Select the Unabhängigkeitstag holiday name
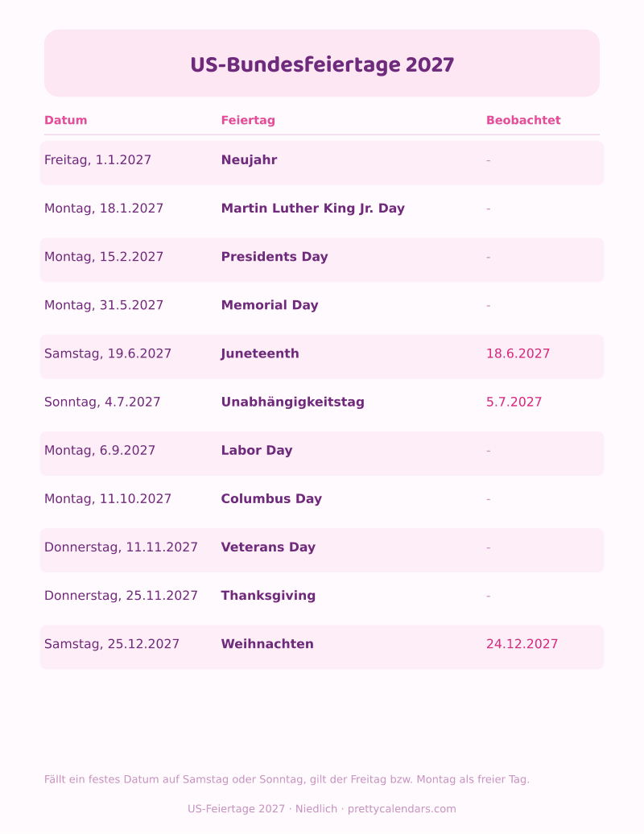 pos(292,402)
